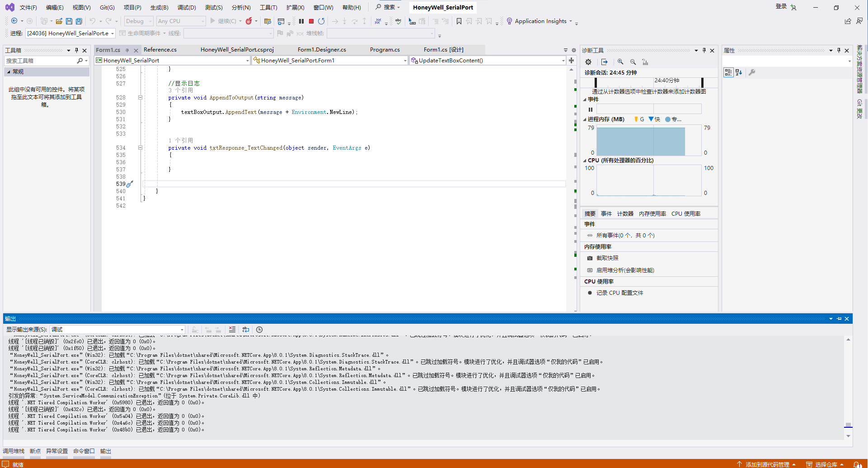Zoom in on the diagnostic timeline

[620, 62]
